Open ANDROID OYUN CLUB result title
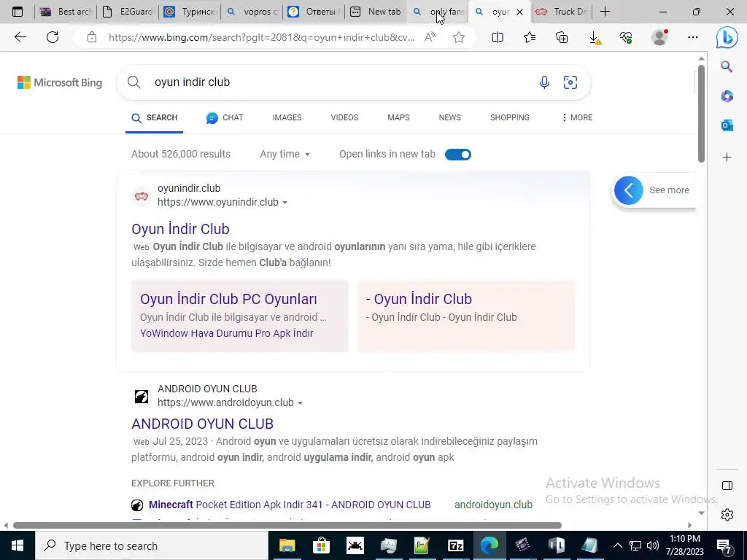Image resolution: width=747 pixels, height=560 pixels. [202, 424]
